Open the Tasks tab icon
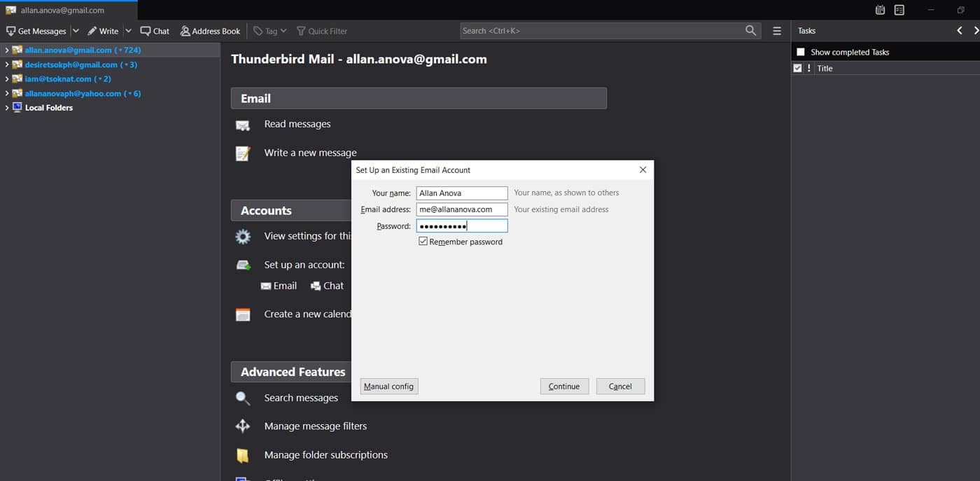 pos(899,11)
